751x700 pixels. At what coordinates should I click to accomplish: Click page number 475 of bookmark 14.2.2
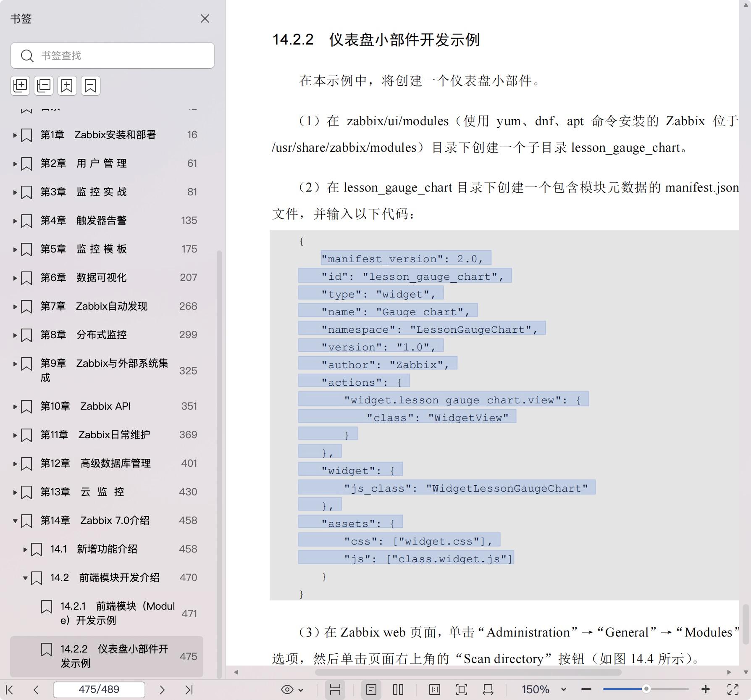188,656
